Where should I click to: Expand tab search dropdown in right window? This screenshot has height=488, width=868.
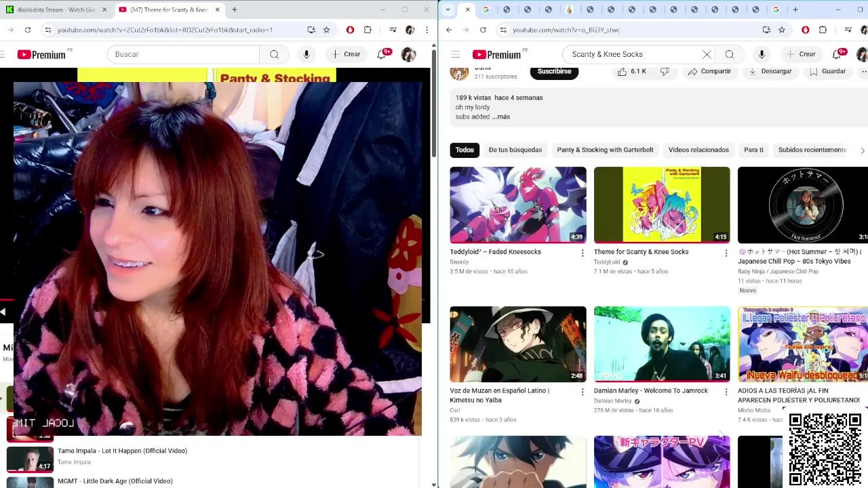[x=448, y=9]
